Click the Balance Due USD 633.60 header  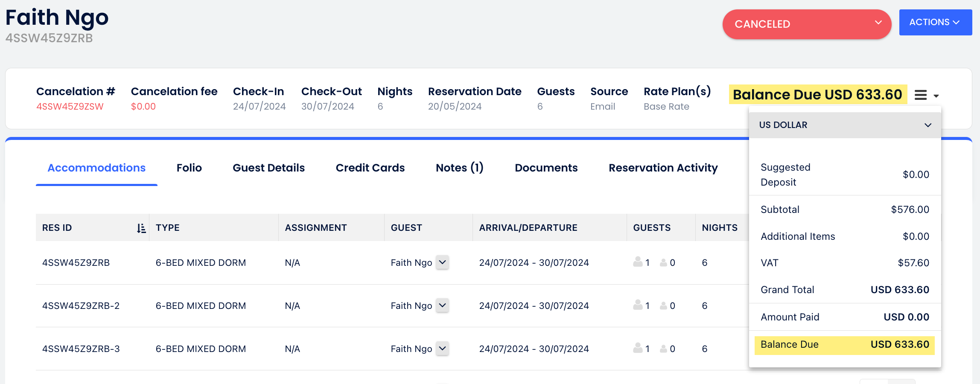(x=817, y=94)
